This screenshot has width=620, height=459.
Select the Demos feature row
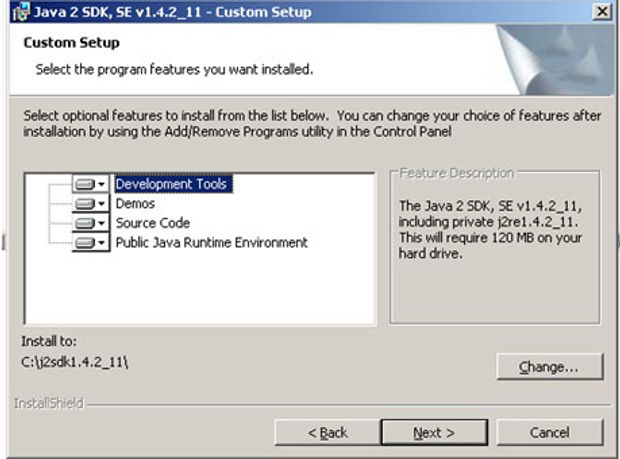[x=135, y=204]
